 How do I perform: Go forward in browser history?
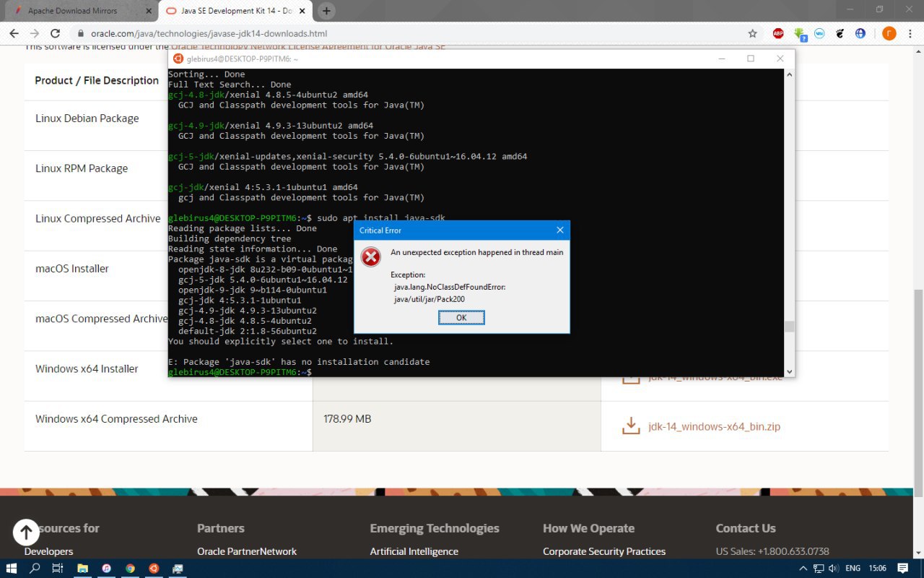pos(34,33)
